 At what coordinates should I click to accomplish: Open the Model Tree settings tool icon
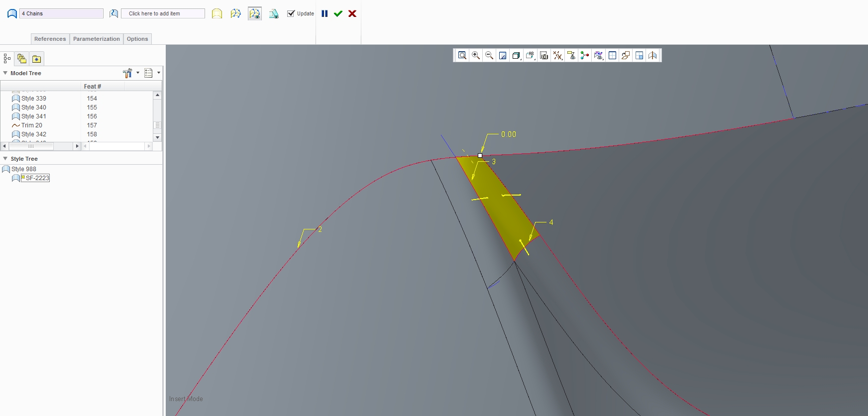127,73
